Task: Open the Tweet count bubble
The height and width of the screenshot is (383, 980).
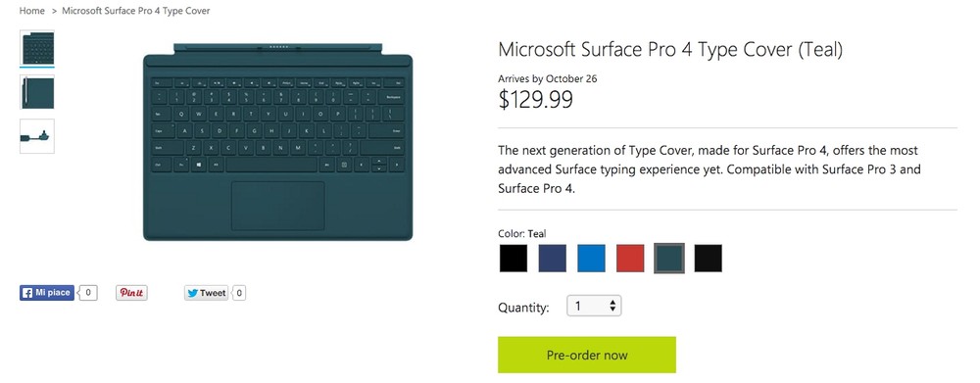Action: pos(239,293)
